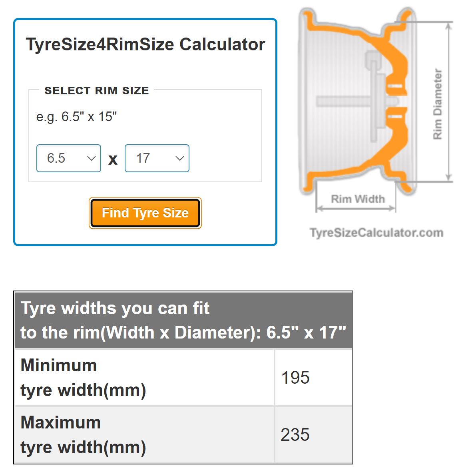The height and width of the screenshot is (476, 470).
Task: Click the TyreSize4RimSize Calculator heading
Action: (145, 44)
